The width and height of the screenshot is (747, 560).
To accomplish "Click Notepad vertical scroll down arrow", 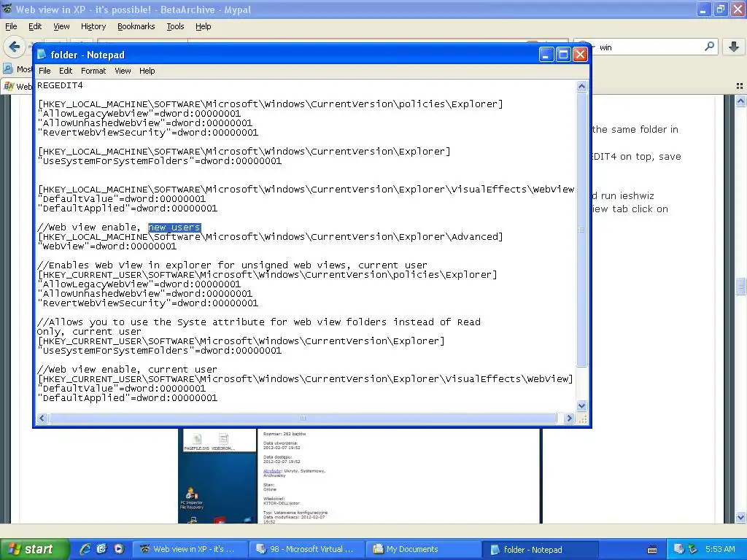I will (581, 405).
